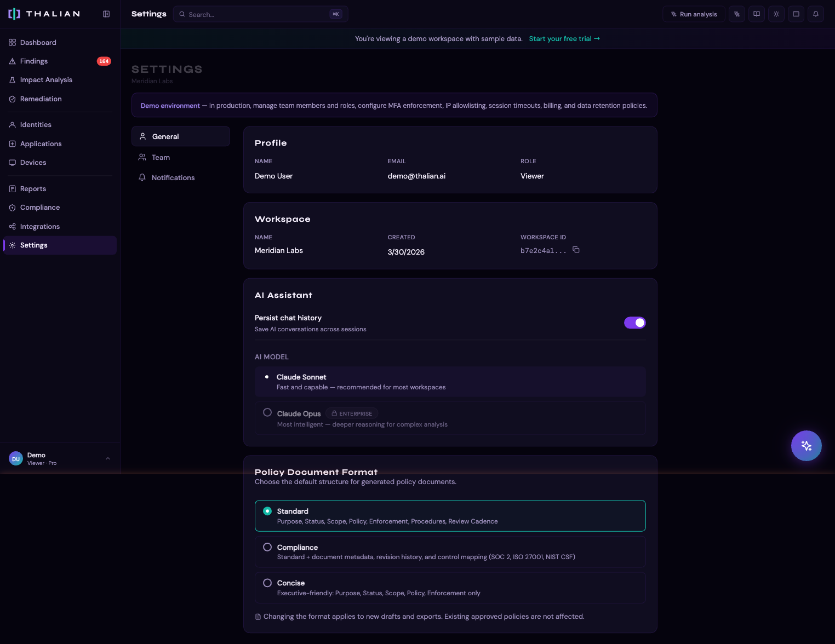Click the Dashboard grid icon
This screenshot has height=644, width=835.
(x=12, y=43)
